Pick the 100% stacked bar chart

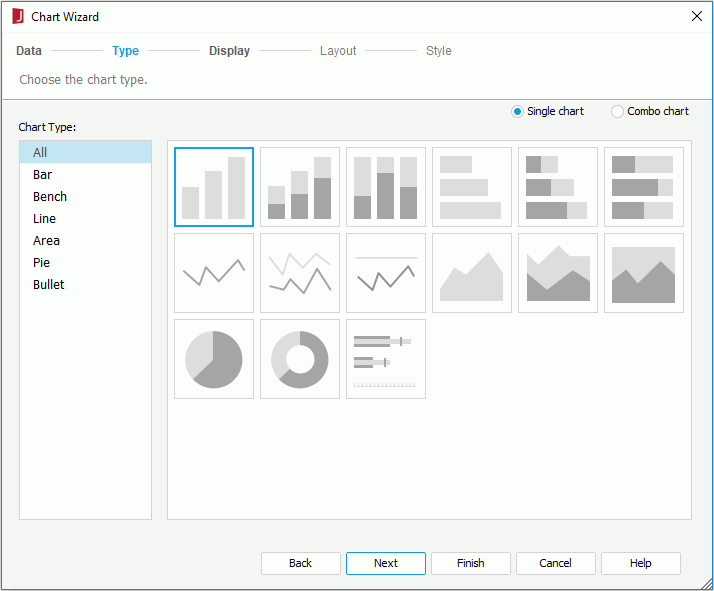[x=386, y=187]
